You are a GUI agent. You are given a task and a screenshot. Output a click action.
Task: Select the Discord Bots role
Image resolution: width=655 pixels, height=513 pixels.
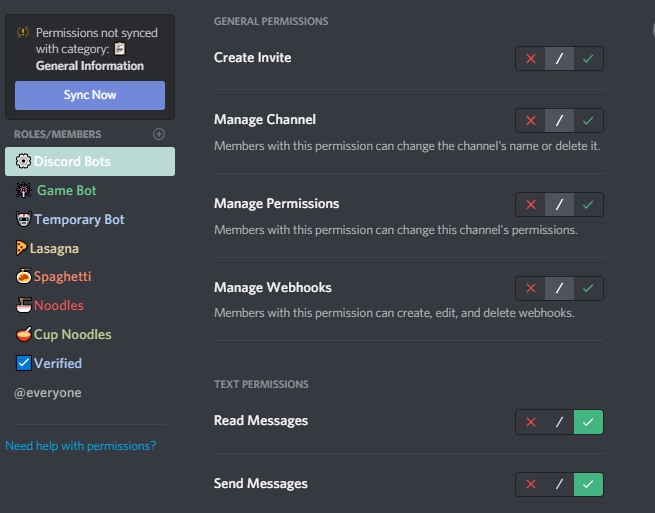[89, 161]
